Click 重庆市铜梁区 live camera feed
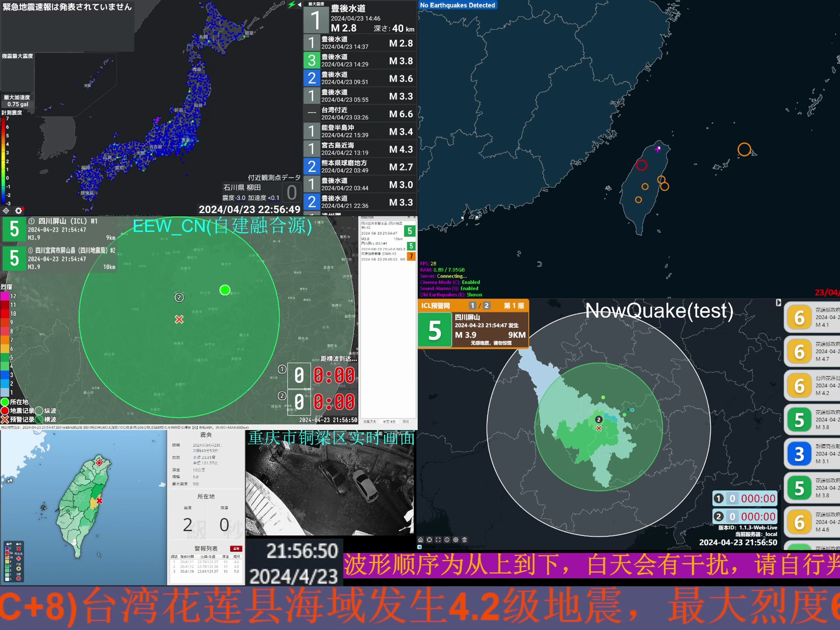The height and width of the screenshot is (630, 840). [x=330, y=483]
